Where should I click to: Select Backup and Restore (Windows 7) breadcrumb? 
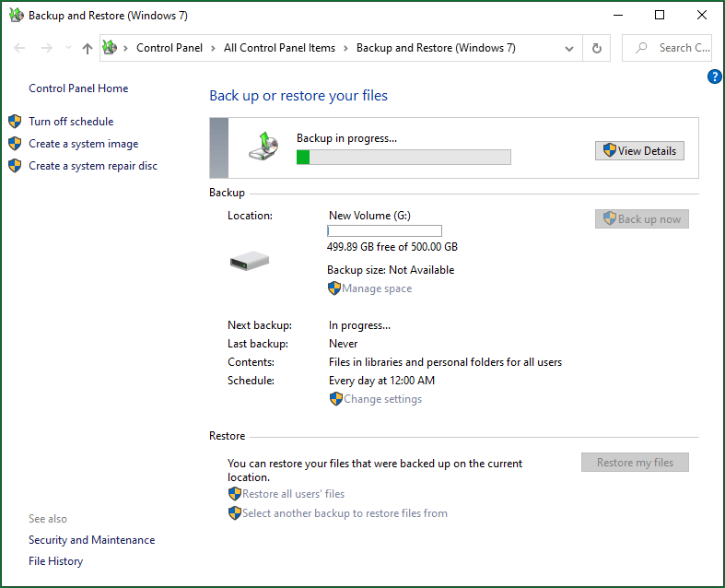pyautogui.click(x=436, y=48)
